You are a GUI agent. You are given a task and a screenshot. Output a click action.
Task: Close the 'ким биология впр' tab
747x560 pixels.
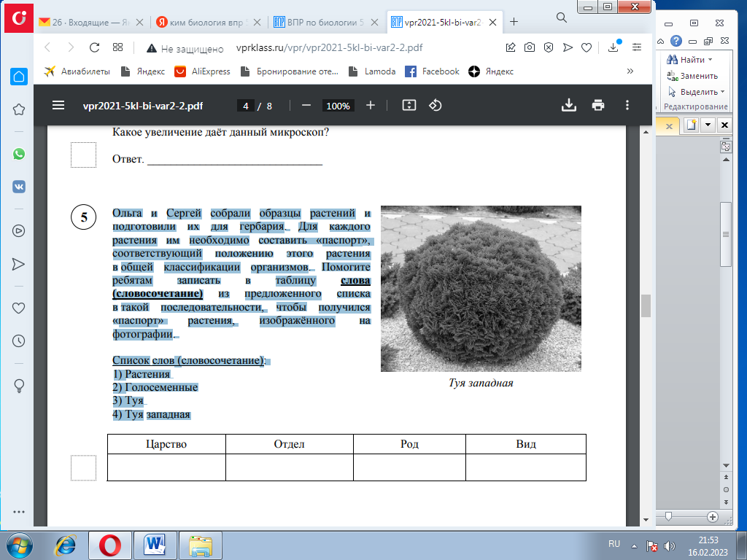(257, 23)
